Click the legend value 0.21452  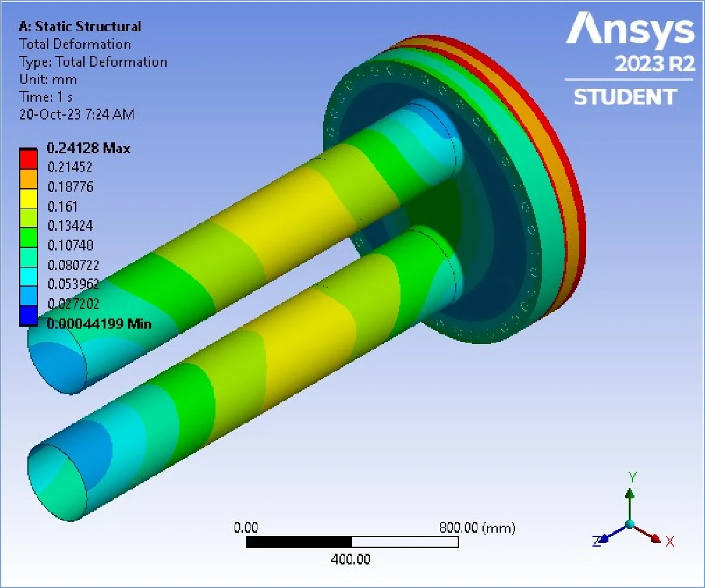click(70, 167)
